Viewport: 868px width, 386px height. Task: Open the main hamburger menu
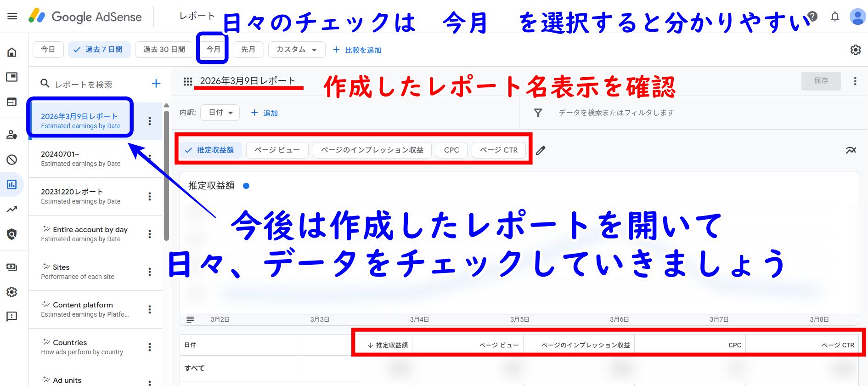(12, 17)
